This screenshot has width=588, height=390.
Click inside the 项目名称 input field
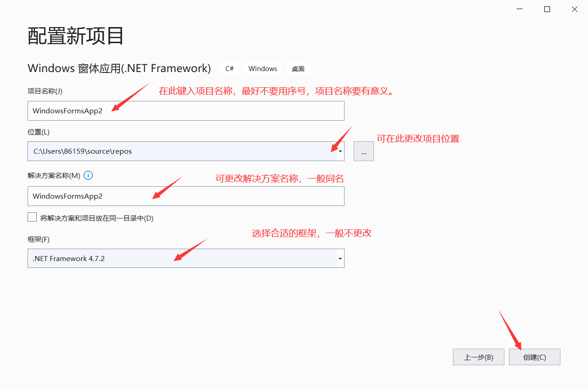pos(186,111)
